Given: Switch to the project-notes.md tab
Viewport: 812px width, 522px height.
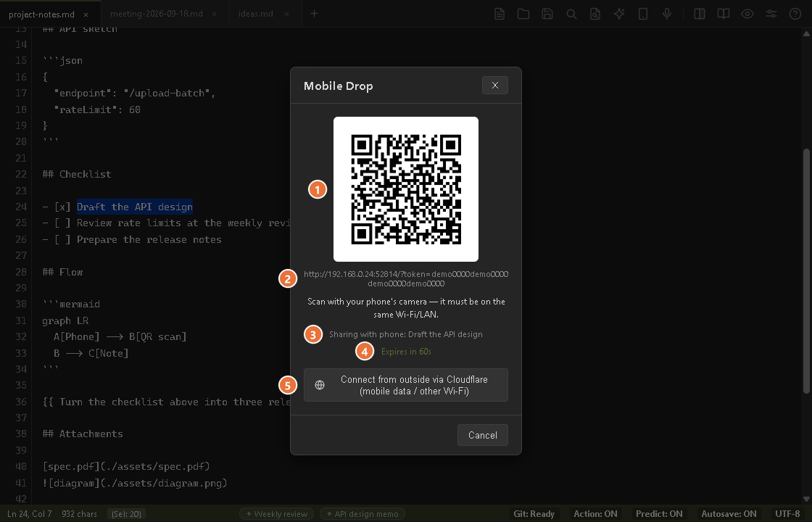Looking at the screenshot, I should click(41, 14).
